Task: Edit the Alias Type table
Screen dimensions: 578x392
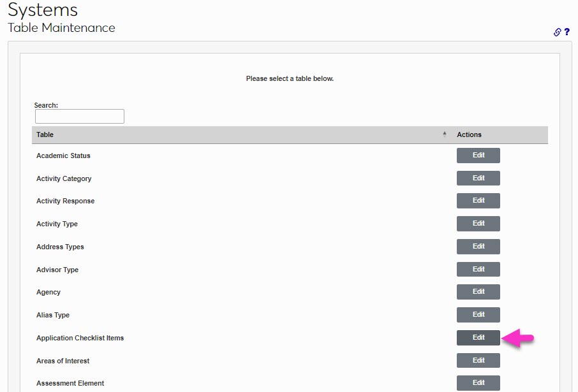Action: coord(478,314)
